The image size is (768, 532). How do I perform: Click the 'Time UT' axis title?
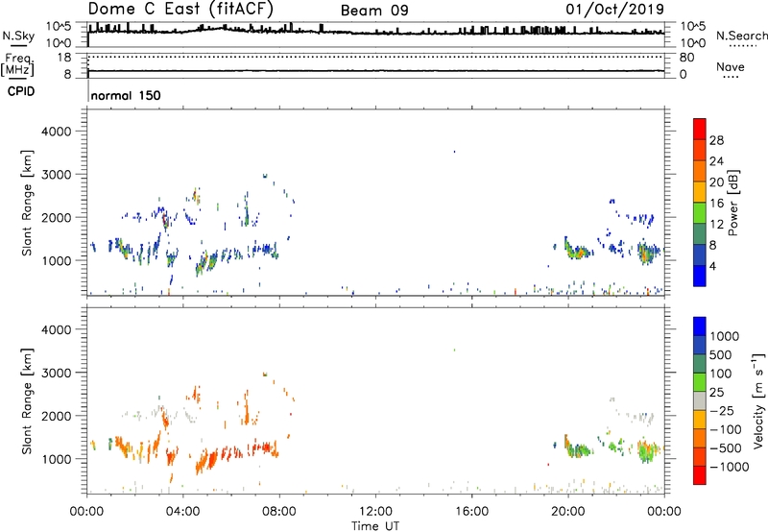pyautogui.click(x=375, y=526)
